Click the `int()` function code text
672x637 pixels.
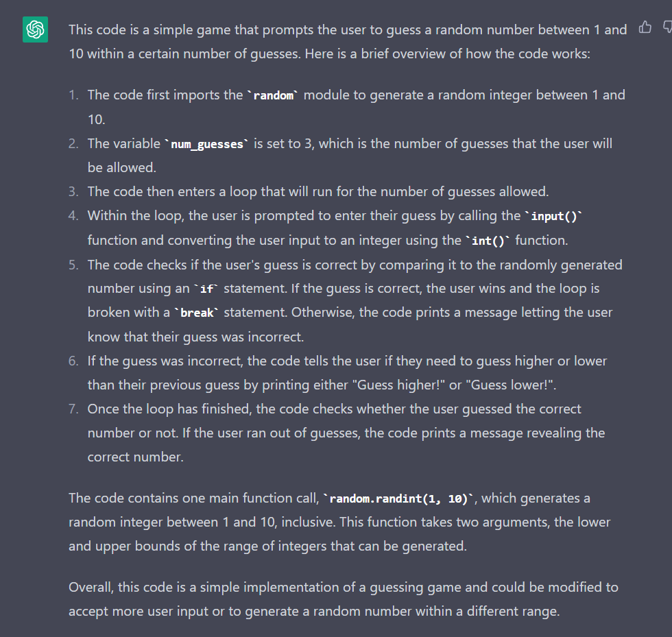coord(490,241)
